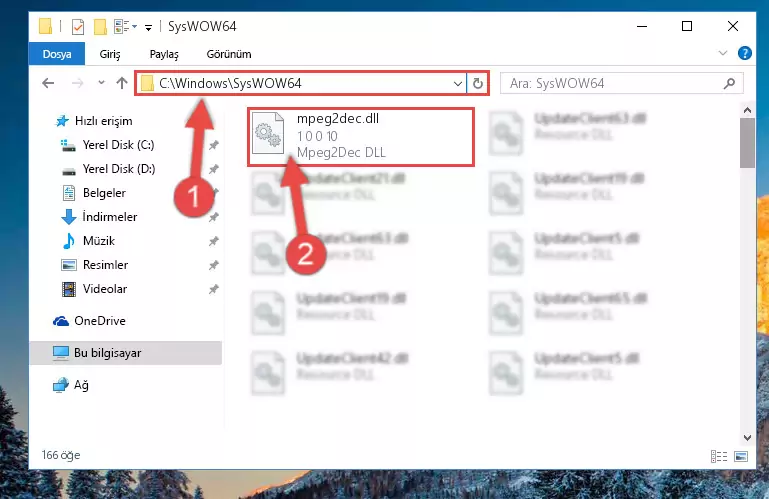Screen dimensions: 769x499
Task: Minimize the SysWOW64 window
Action: tap(641, 26)
